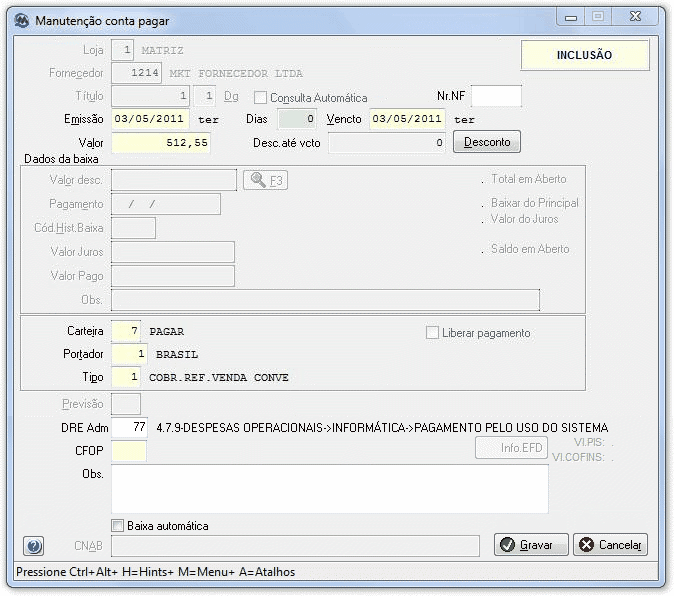Click the Obs. field in Dados da baixa
The height and width of the screenshot is (596, 674).
(x=325, y=300)
